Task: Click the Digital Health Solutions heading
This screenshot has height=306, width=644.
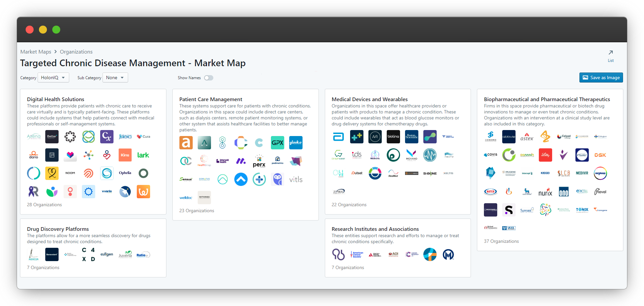Action: click(x=56, y=99)
